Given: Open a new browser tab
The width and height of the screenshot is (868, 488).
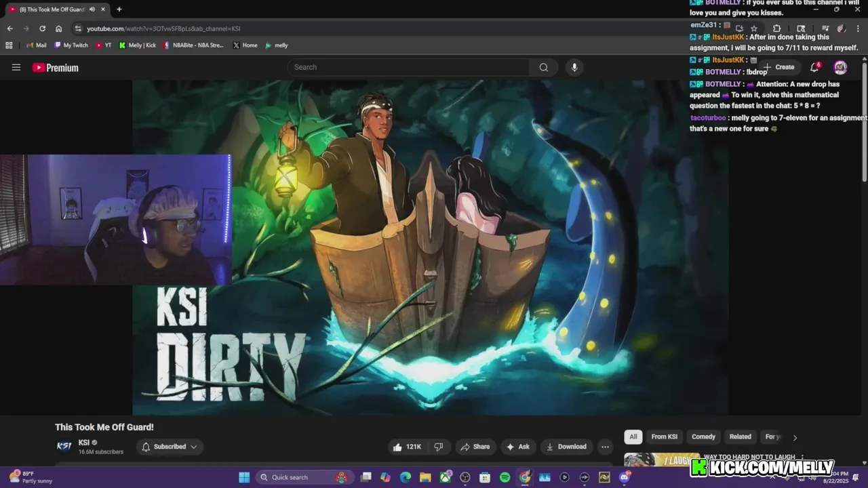Looking at the screenshot, I should 119,9.
